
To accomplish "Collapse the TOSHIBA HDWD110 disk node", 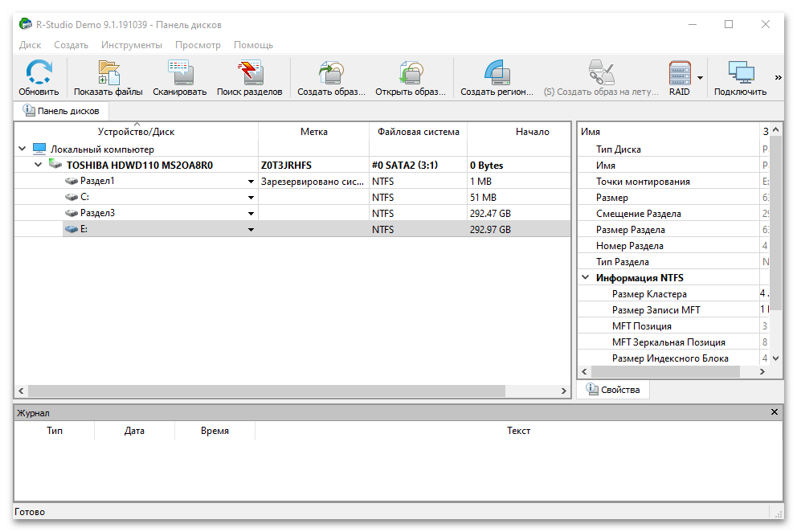I will (x=38, y=166).
